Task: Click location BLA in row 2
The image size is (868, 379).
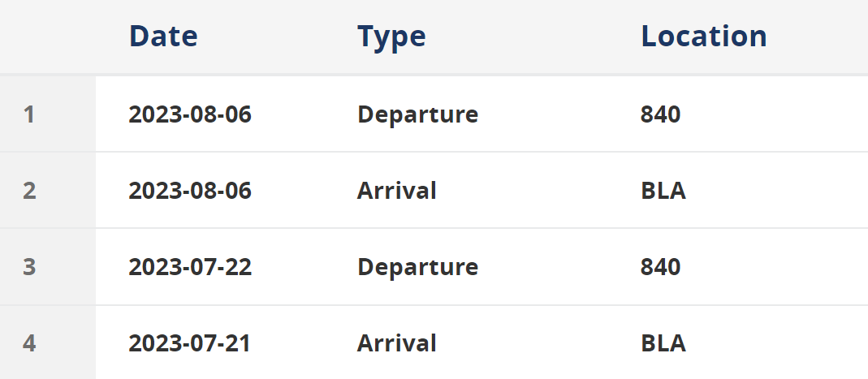Action: coord(663,191)
